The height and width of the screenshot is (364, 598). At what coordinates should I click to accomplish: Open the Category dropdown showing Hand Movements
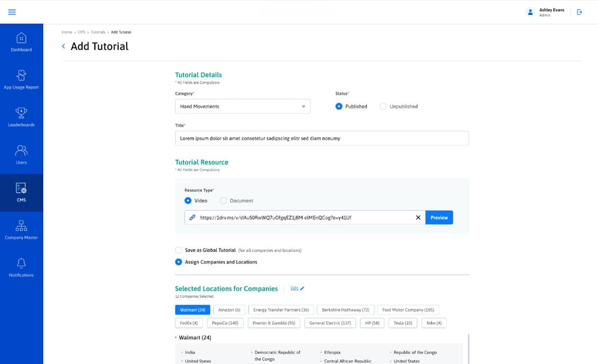coord(242,106)
